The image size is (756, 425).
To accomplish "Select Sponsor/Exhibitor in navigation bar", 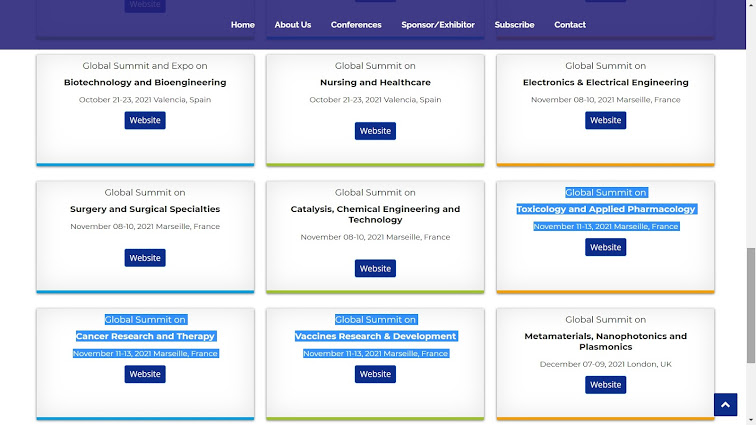I will (x=438, y=25).
